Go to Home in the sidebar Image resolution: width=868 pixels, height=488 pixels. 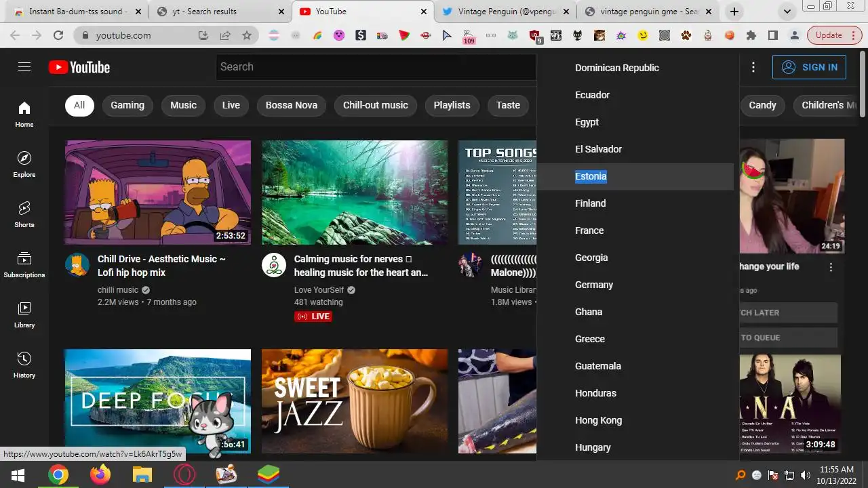click(24, 115)
